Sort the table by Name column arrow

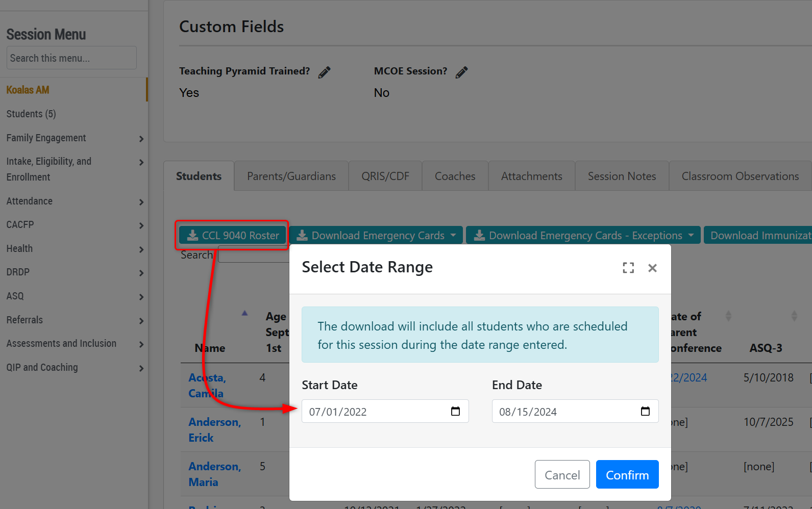[244, 313]
